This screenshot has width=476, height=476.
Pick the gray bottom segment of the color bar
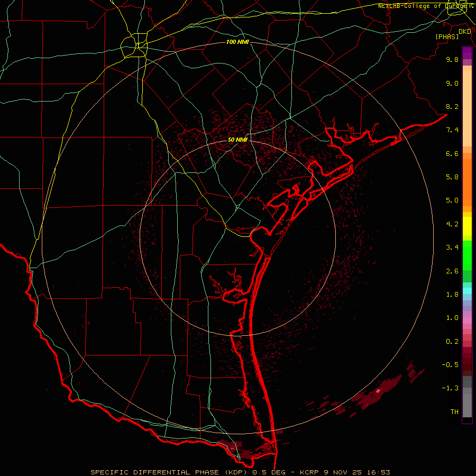click(x=467, y=405)
